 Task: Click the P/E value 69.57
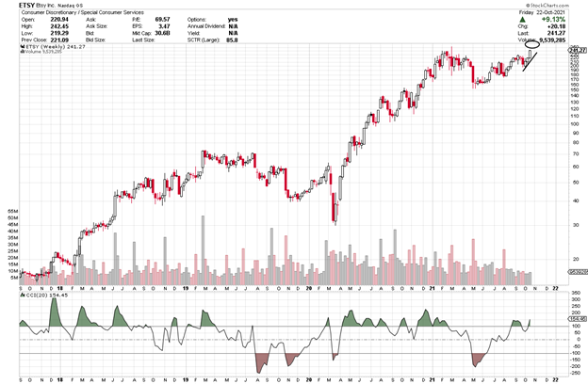pyautogui.click(x=162, y=20)
